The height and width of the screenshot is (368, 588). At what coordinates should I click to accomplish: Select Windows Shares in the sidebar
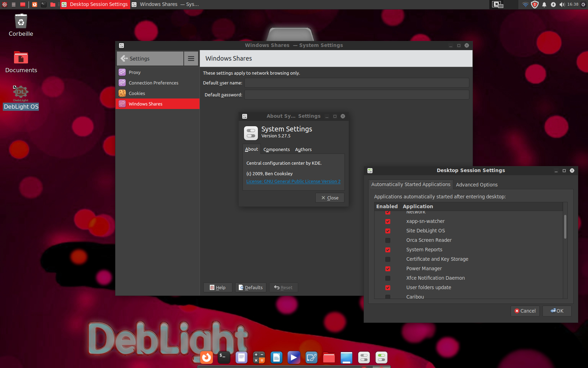[x=157, y=104]
